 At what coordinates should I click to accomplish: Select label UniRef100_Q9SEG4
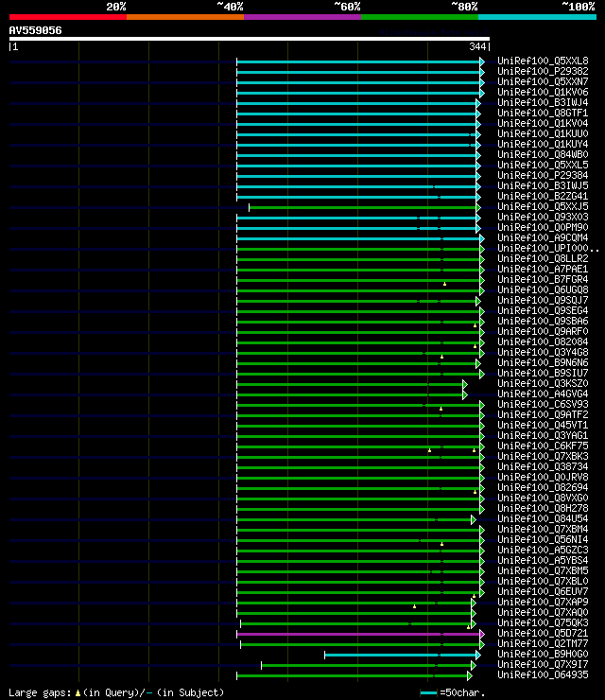[543, 310]
